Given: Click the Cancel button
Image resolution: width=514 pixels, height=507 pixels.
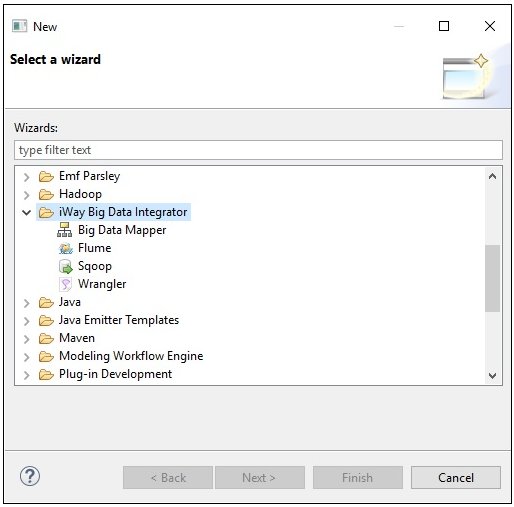Looking at the screenshot, I should pos(456,477).
